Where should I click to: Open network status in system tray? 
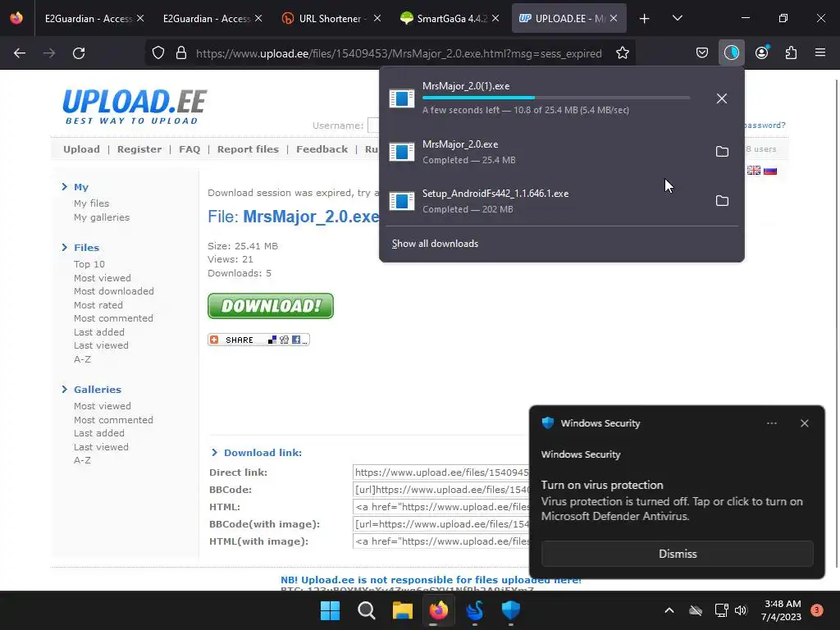coord(721,610)
